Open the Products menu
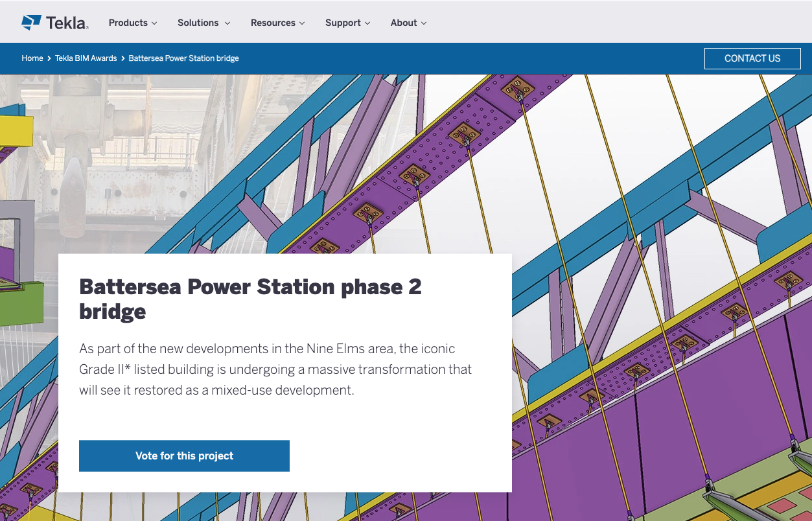 [133, 23]
